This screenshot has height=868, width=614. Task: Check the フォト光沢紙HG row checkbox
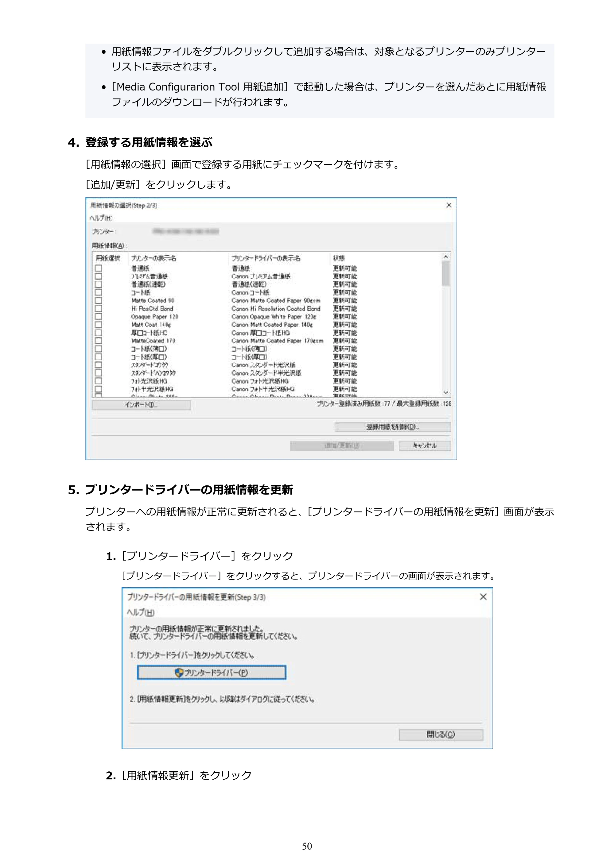coord(98,381)
